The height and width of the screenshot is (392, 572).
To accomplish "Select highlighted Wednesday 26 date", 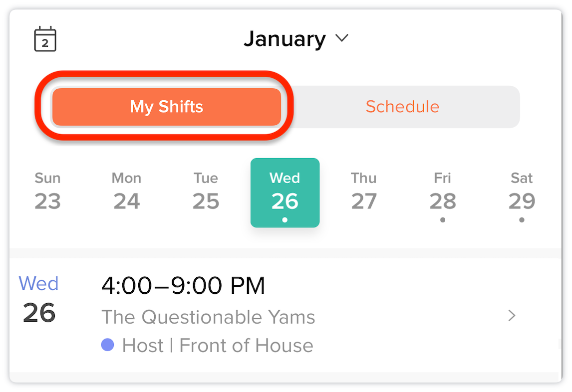I will [285, 193].
